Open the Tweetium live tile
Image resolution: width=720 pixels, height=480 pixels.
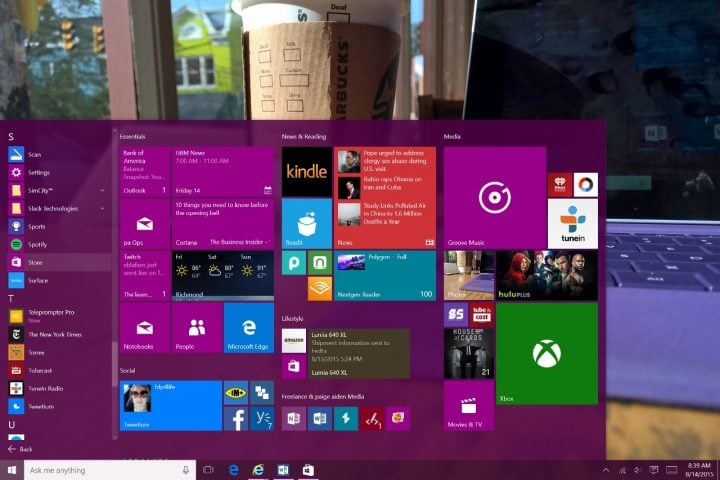(171, 406)
